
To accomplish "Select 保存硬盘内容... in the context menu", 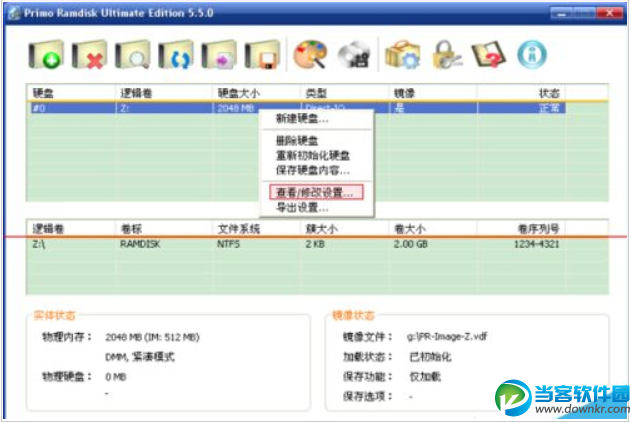I will pos(313,170).
